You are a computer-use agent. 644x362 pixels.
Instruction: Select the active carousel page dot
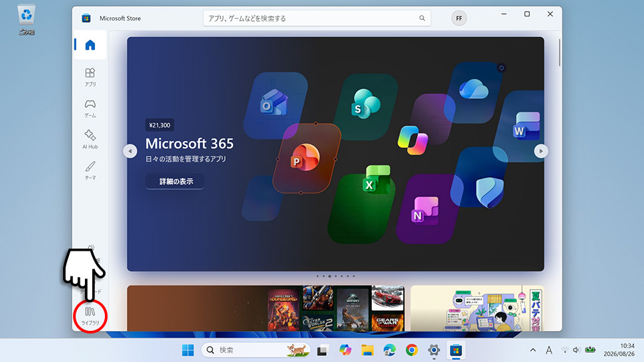pyautogui.click(x=329, y=276)
